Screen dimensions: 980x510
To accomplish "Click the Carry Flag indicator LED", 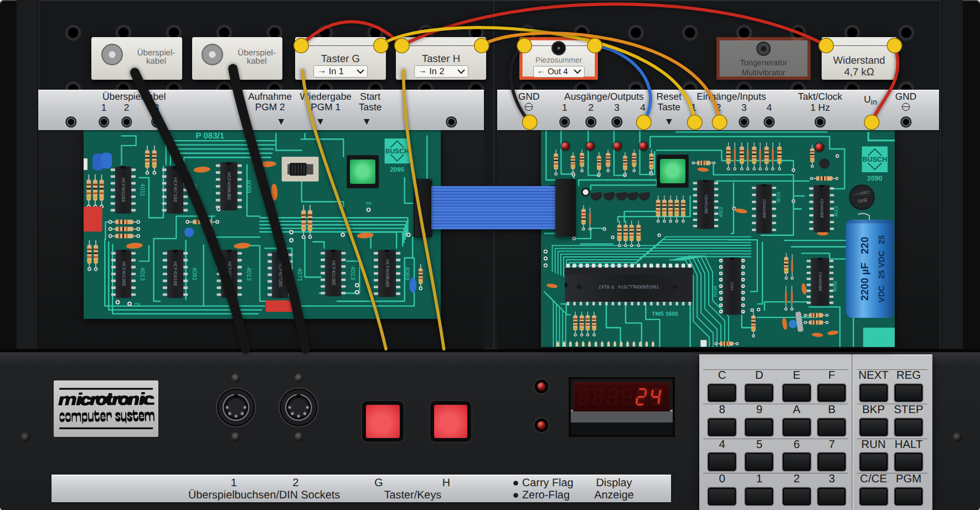I will [x=541, y=387].
